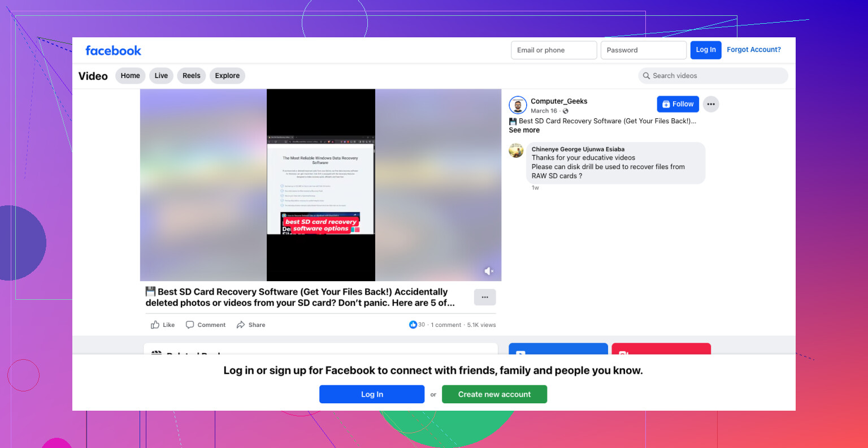Open the more options under the video
This screenshot has height=448, width=868.
click(485, 297)
